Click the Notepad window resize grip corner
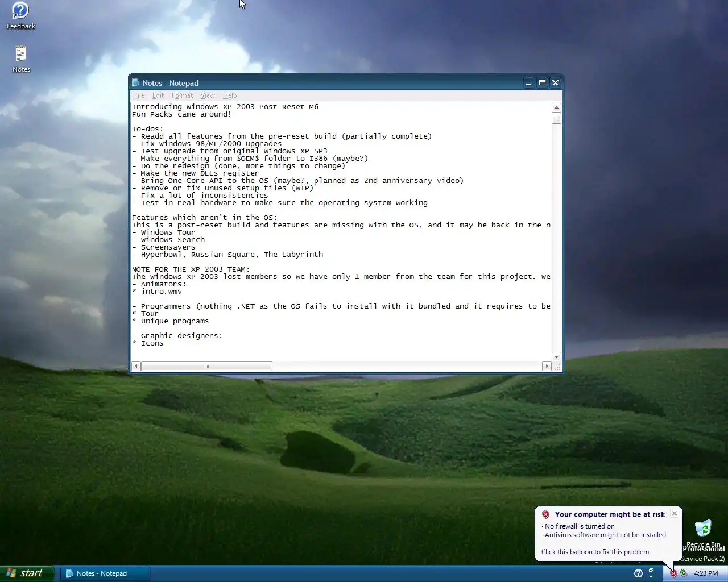 (557, 367)
